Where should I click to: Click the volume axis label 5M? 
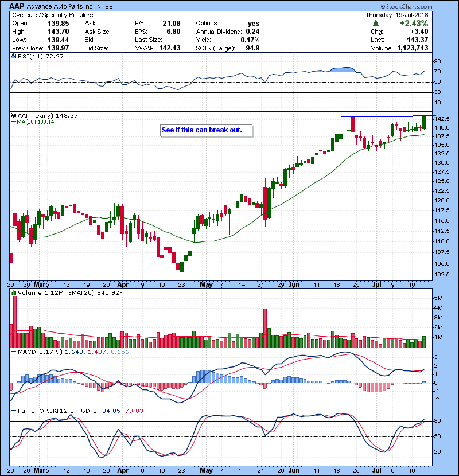438,298
